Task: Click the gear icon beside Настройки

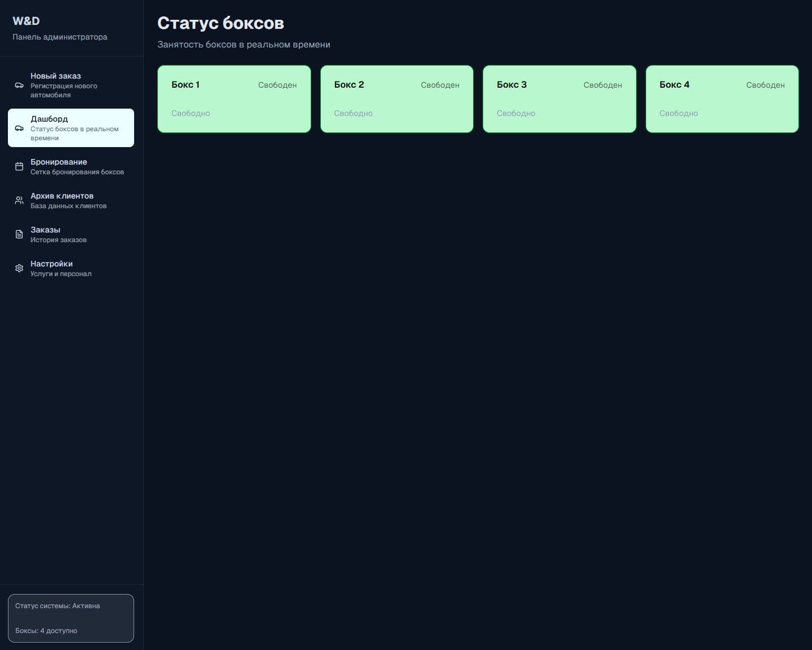Action: point(19,269)
